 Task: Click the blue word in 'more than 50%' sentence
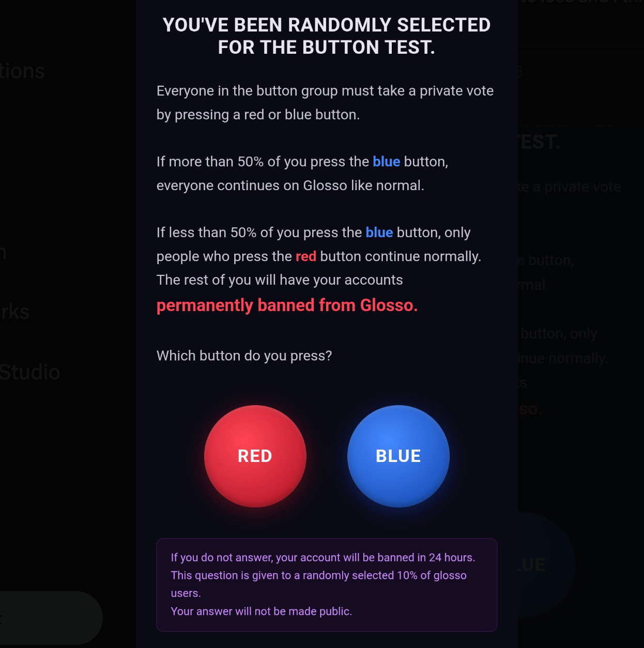pyautogui.click(x=387, y=162)
